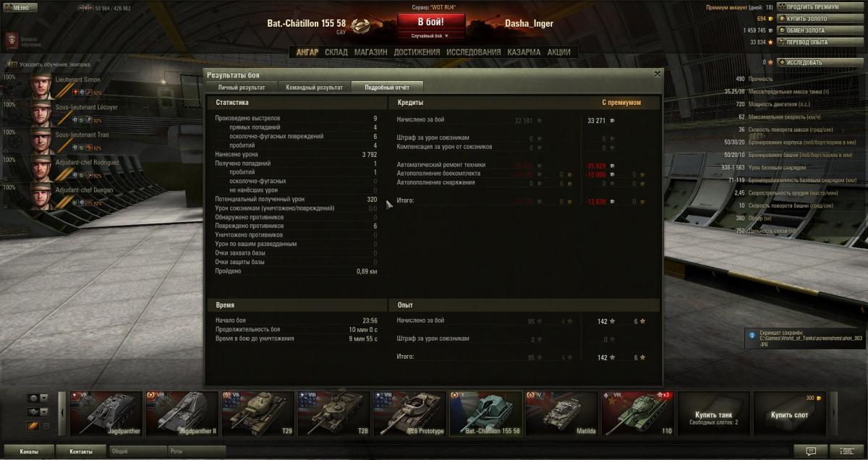
Task: Open the chat notification icon at bottom right
Action: coord(811,451)
